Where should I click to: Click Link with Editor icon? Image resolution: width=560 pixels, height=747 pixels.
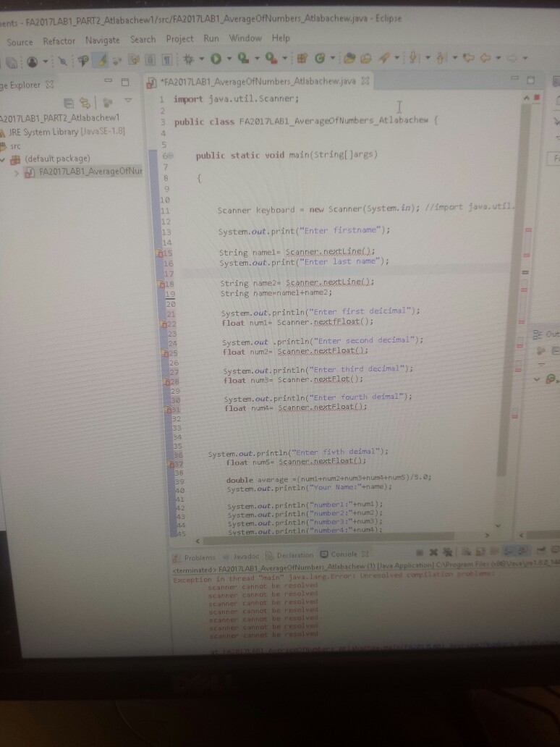[x=85, y=103]
